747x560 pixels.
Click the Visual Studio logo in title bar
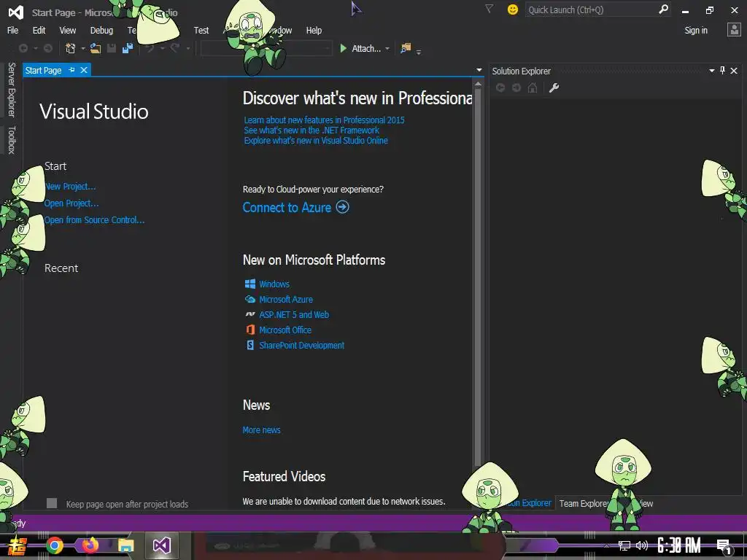(16, 12)
